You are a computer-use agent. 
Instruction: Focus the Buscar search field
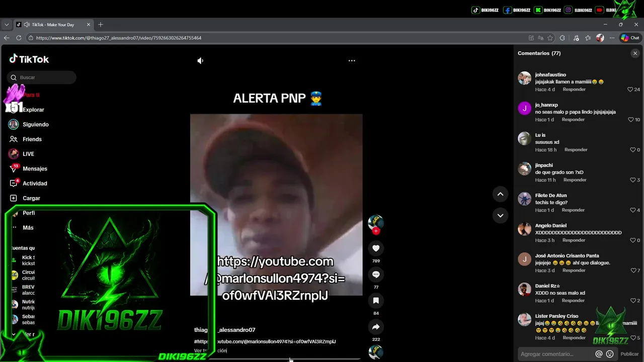42,77
